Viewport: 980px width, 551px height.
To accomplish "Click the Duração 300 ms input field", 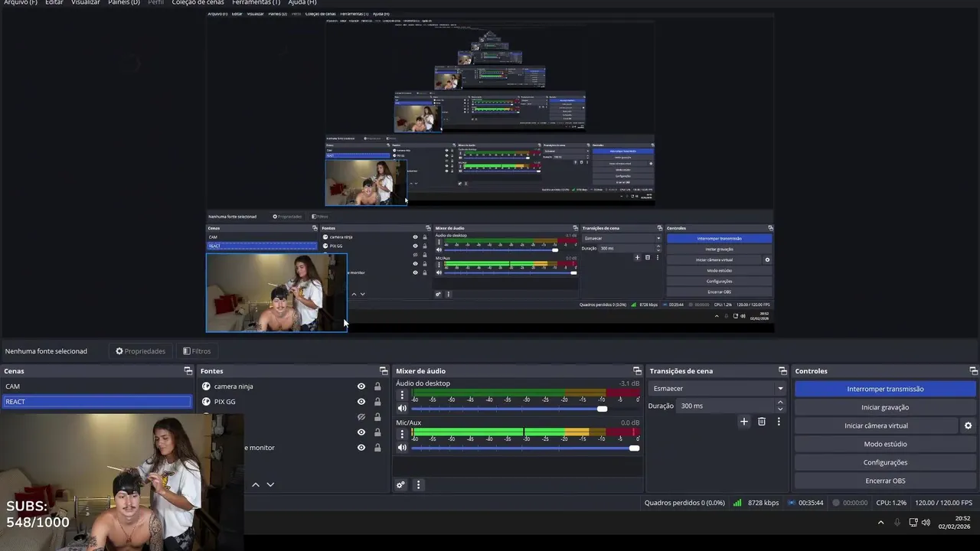I will click(726, 406).
